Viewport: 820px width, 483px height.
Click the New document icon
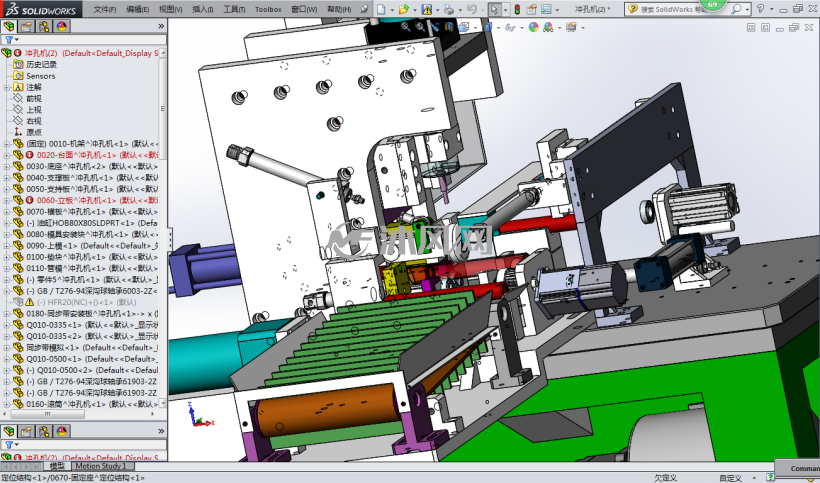point(381,9)
